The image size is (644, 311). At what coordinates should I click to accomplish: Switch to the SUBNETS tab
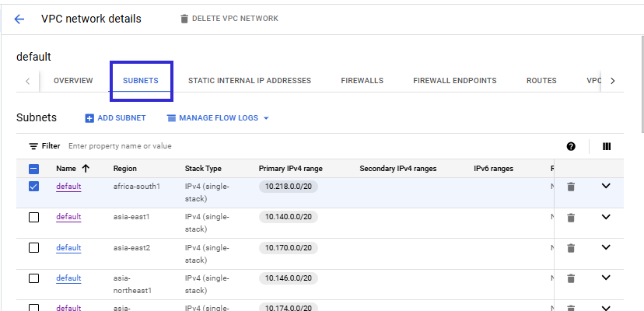[141, 81]
